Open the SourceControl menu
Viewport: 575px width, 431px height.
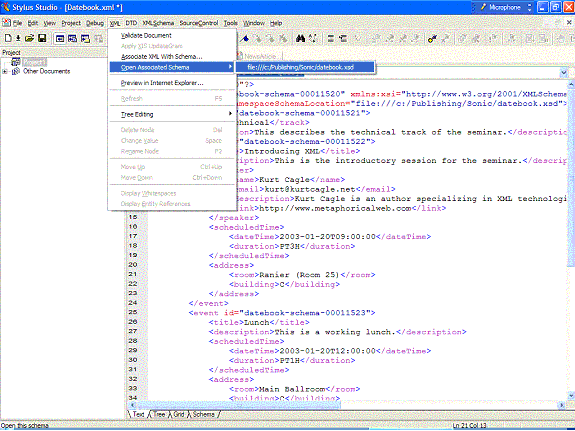(199, 23)
